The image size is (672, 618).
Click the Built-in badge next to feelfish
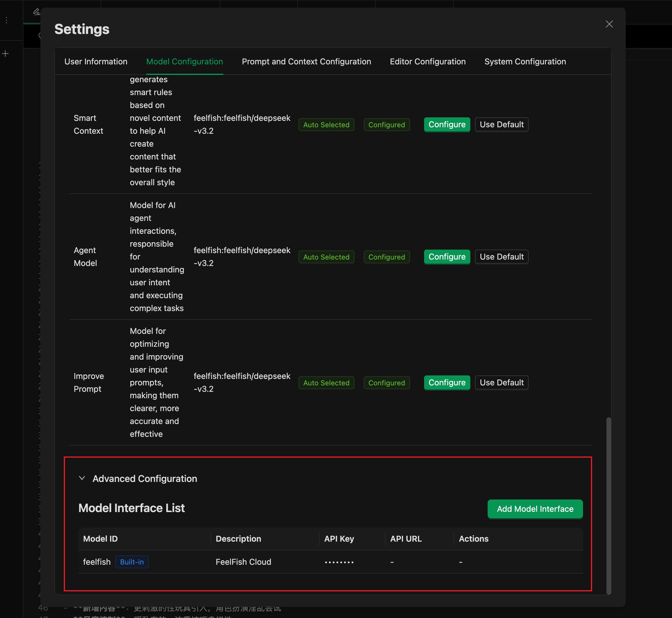click(x=132, y=562)
